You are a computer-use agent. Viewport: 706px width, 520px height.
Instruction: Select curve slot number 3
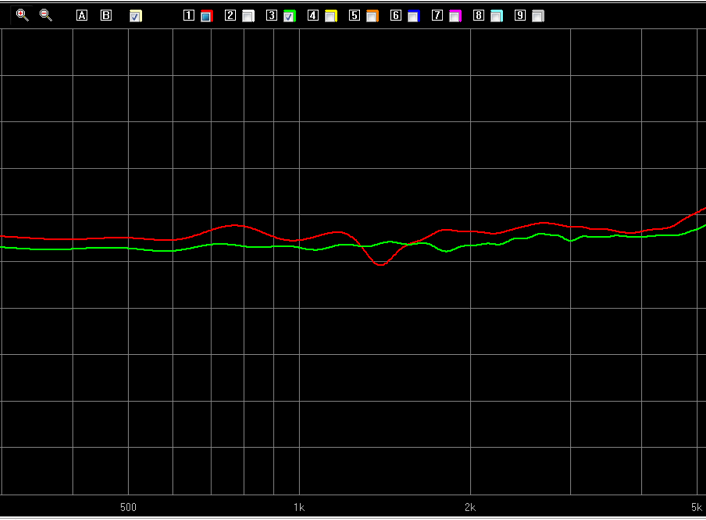pyautogui.click(x=272, y=16)
